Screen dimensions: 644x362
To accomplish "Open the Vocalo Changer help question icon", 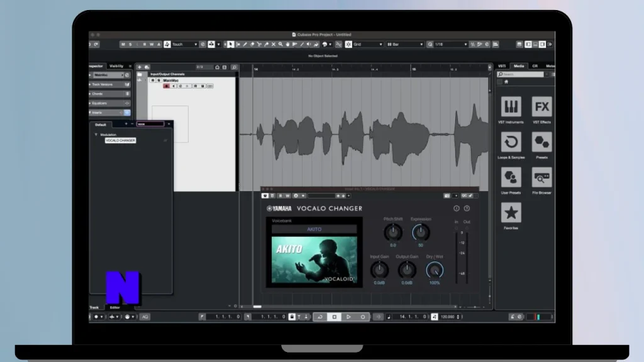I will [467, 209].
